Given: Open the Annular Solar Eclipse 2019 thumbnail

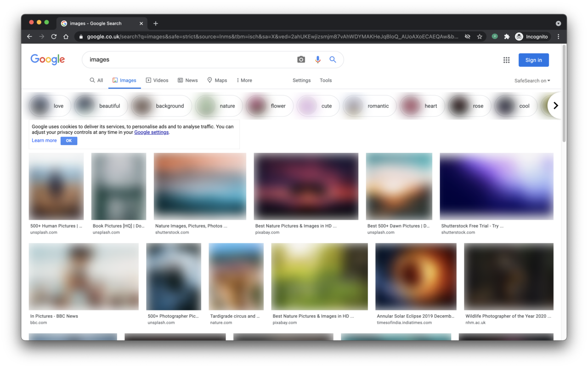Looking at the screenshot, I should click(x=416, y=276).
